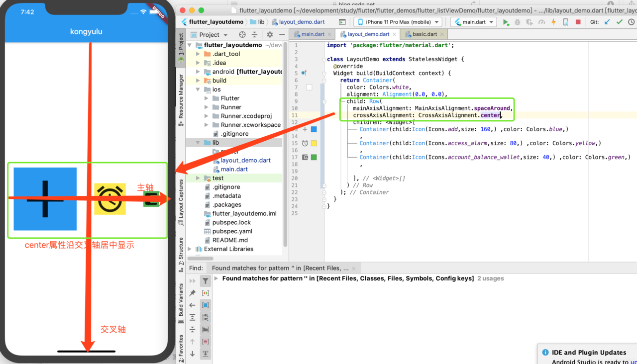The height and width of the screenshot is (364, 637).
Task: Click Git update project blue arrow
Action: [607, 22]
